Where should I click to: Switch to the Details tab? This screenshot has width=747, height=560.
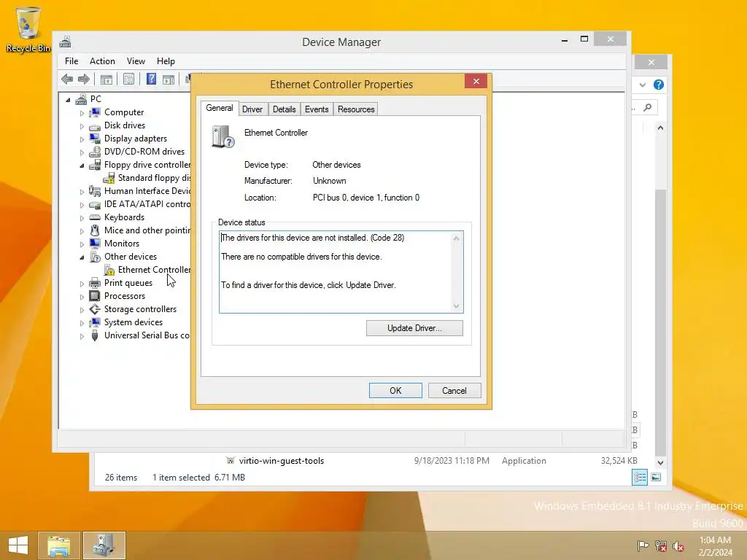tap(284, 109)
